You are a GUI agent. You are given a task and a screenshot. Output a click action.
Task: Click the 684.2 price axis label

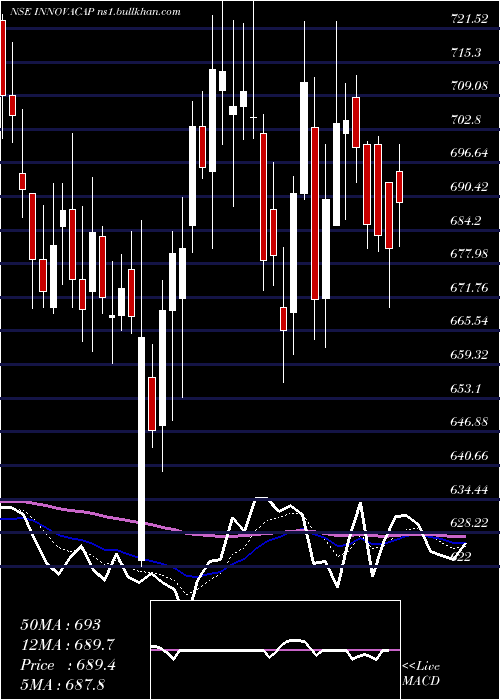click(466, 221)
